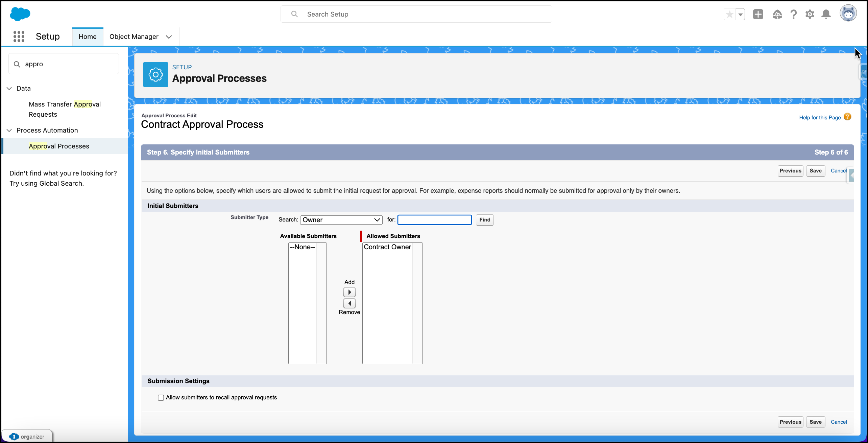Click the Approval Processes setup gear icon
The width and height of the screenshot is (868, 443).
coord(155,74)
